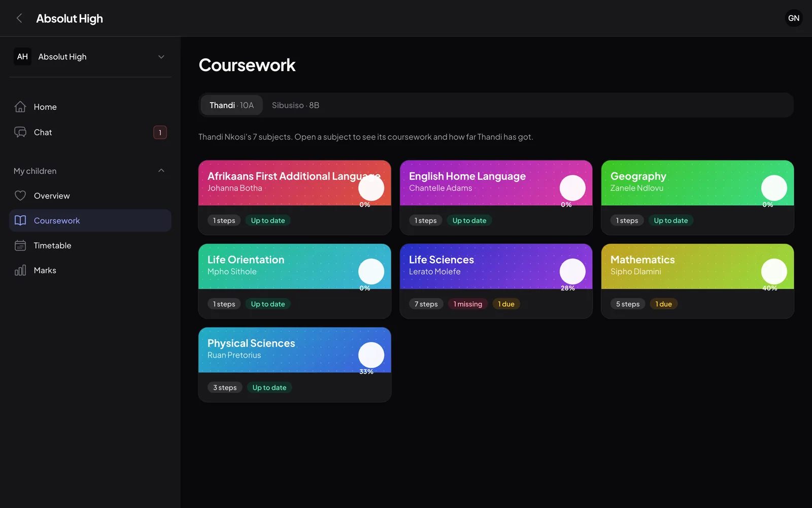The height and width of the screenshot is (508, 812).
Task: Switch to the Sibusiso 8B tab
Action: [x=295, y=105]
